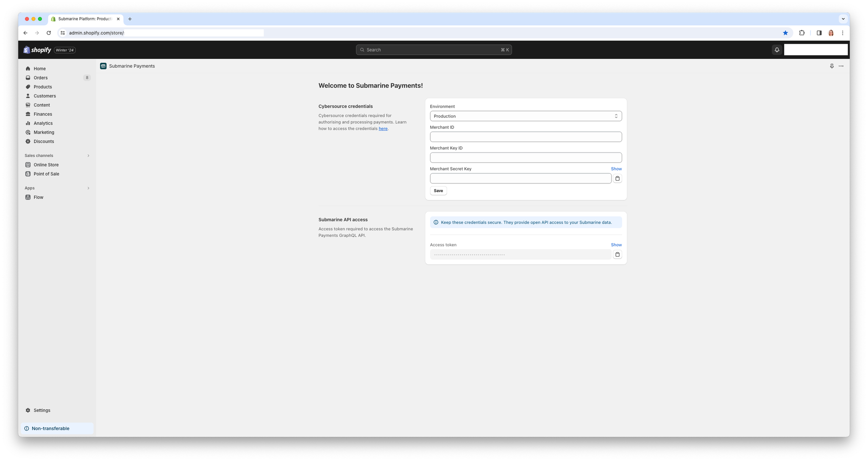Expand the Sales channels section

point(88,156)
